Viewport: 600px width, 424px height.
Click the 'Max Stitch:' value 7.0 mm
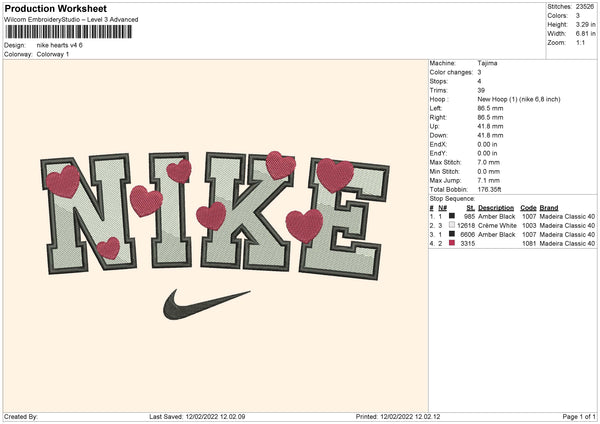point(489,162)
